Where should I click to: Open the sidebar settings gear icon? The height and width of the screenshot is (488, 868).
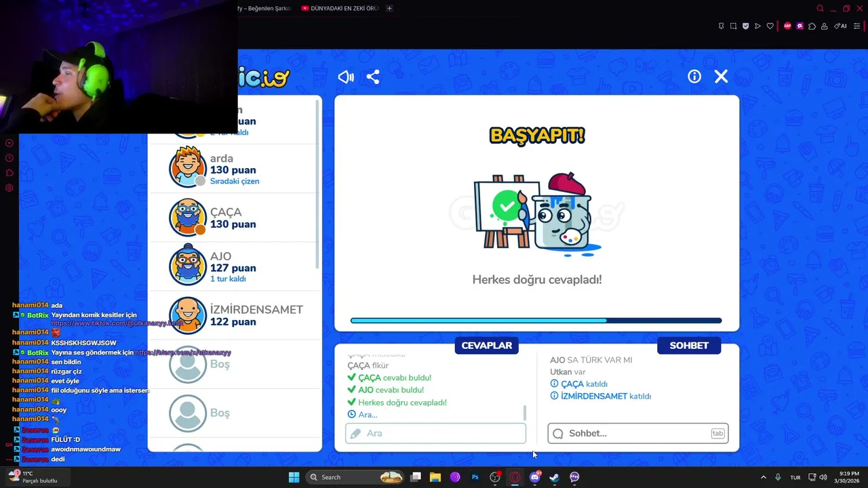coord(9,188)
